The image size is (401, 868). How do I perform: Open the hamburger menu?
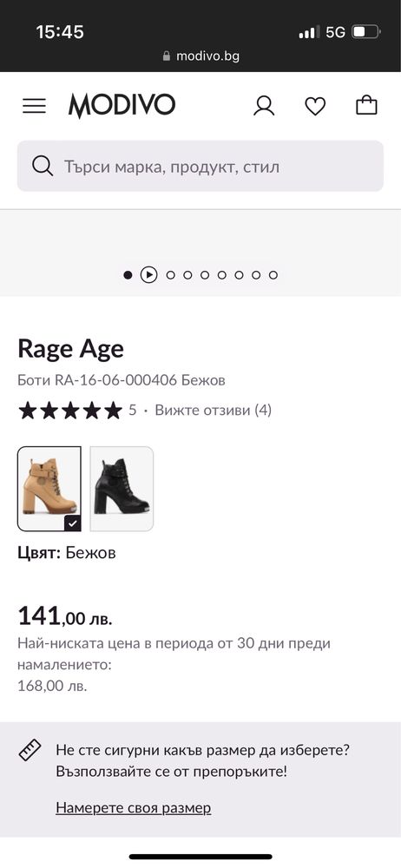(x=35, y=105)
